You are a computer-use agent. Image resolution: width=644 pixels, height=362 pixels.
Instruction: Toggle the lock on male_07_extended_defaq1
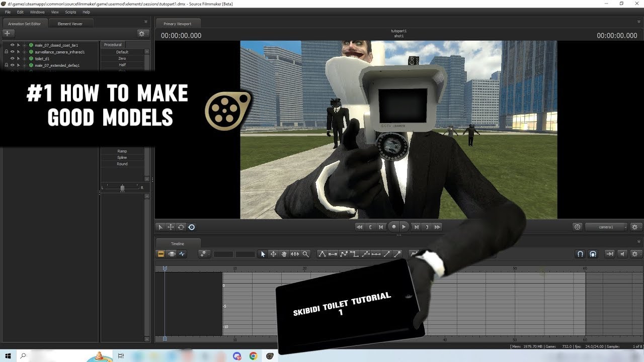(6, 65)
